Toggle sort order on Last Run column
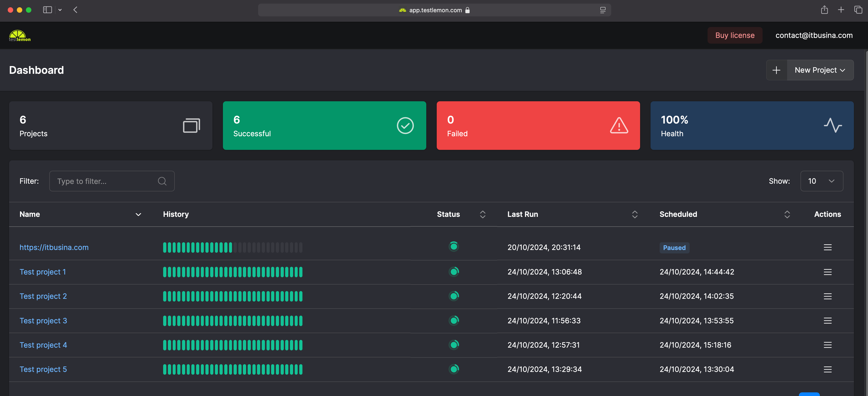 point(634,215)
